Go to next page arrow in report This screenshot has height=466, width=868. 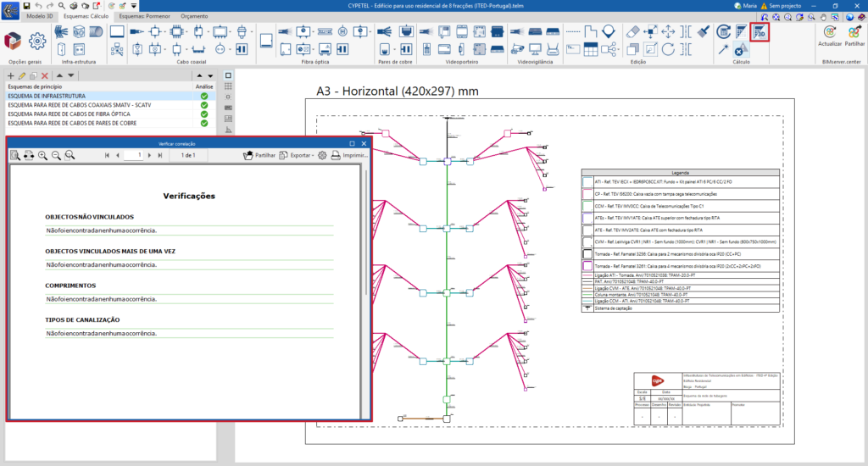tap(148, 156)
